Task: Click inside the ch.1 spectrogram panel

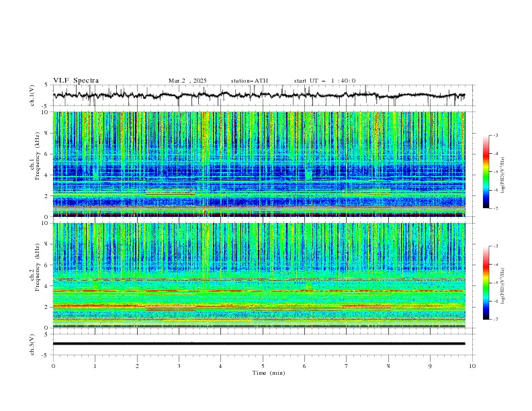Action: click(259, 164)
